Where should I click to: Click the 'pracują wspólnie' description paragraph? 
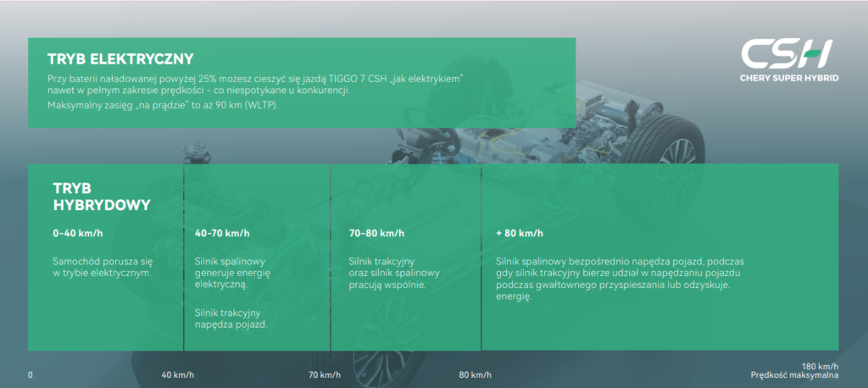pyautogui.click(x=393, y=274)
